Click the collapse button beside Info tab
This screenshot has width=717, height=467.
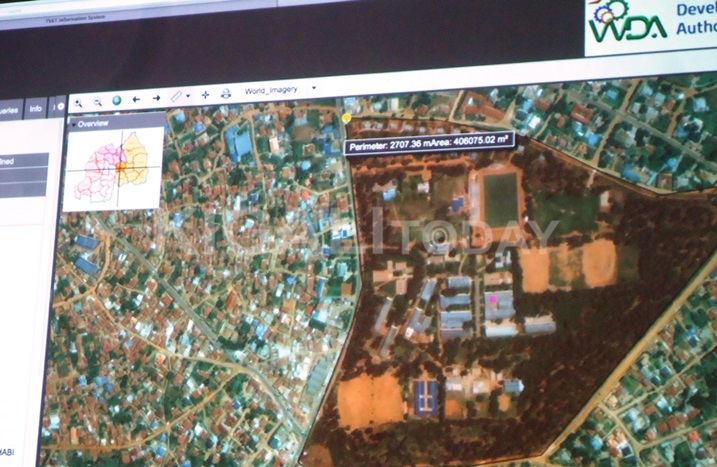coord(59,105)
